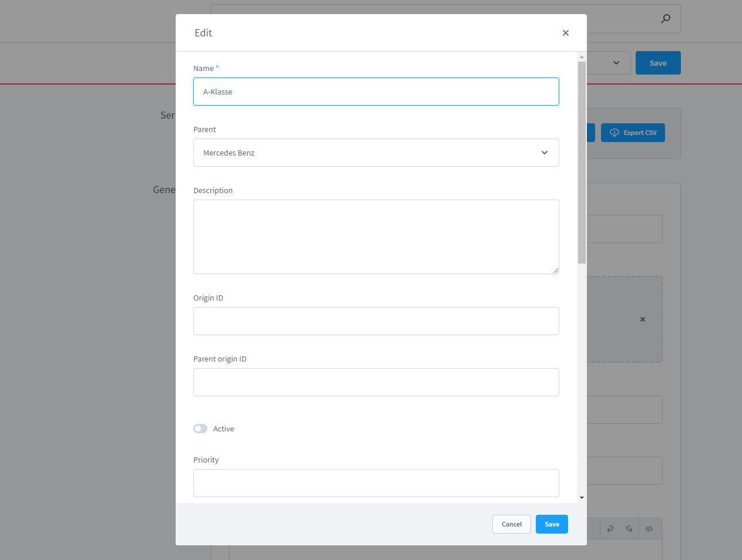This screenshot has height=560, width=742.
Task: Click the Priority input field
Action: 376,483
